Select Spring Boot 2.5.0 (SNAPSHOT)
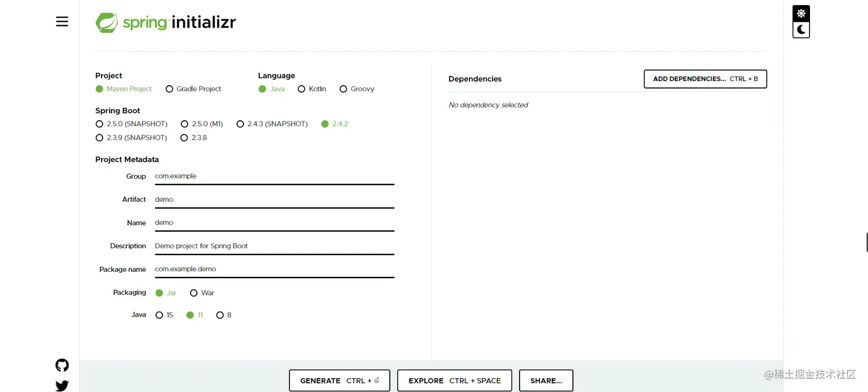 pyautogui.click(x=131, y=124)
